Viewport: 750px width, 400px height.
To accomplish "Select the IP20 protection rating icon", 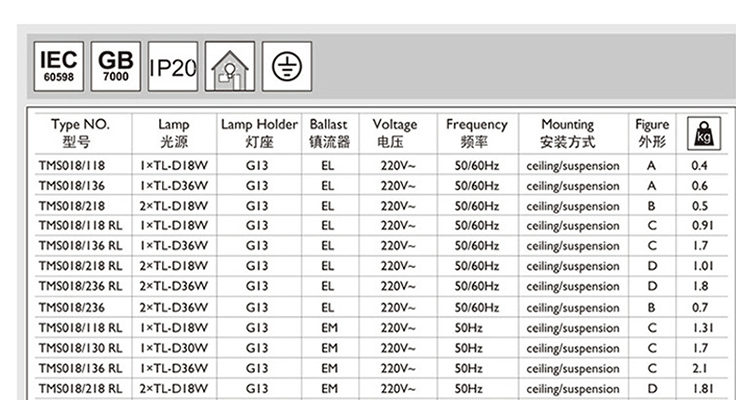I will click(x=173, y=66).
